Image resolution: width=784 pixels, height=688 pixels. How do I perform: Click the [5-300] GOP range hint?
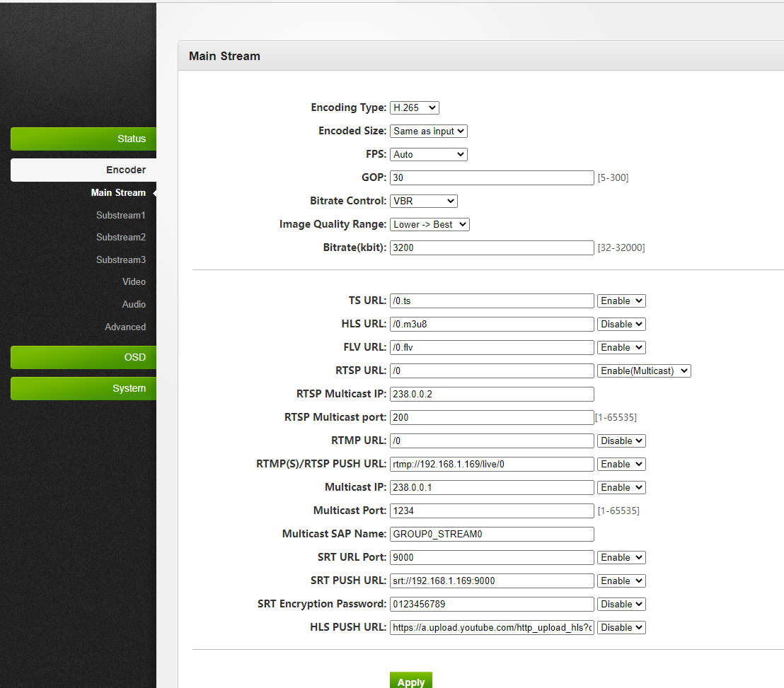pos(613,178)
